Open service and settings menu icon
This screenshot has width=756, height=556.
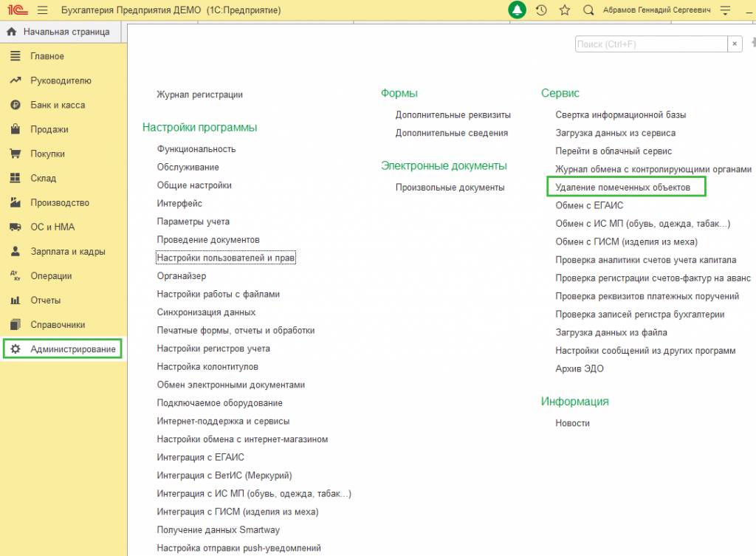point(725,10)
